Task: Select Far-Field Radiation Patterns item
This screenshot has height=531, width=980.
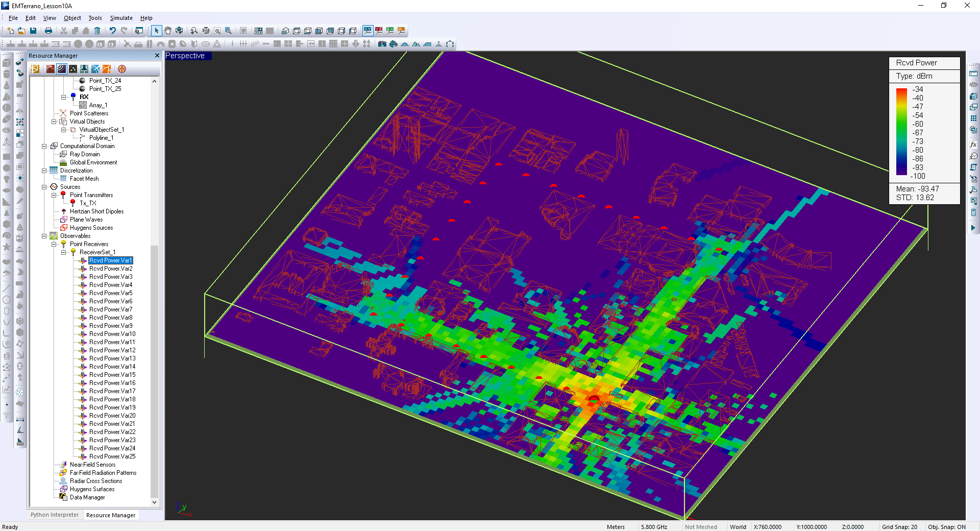Action: pos(103,473)
